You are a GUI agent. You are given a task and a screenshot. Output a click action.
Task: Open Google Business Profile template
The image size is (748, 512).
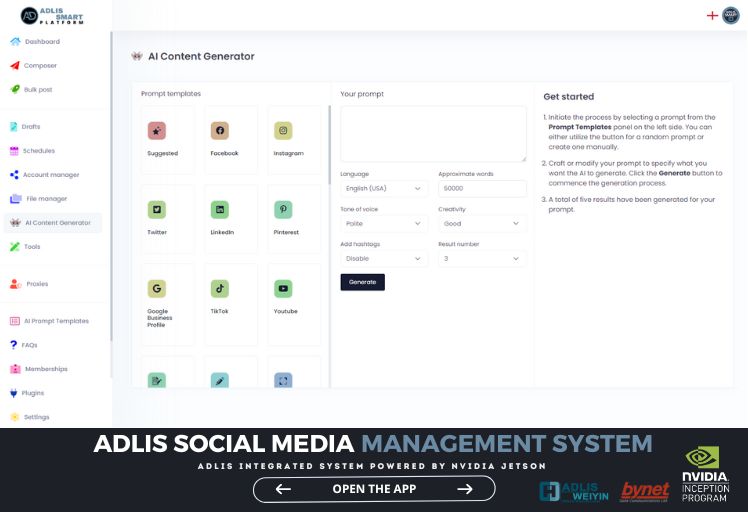[156, 289]
